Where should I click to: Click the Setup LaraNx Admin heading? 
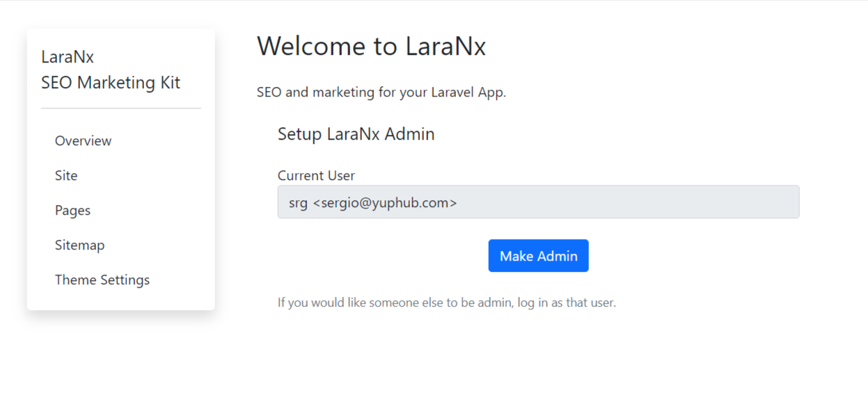pyautogui.click(x=356, y=134)
